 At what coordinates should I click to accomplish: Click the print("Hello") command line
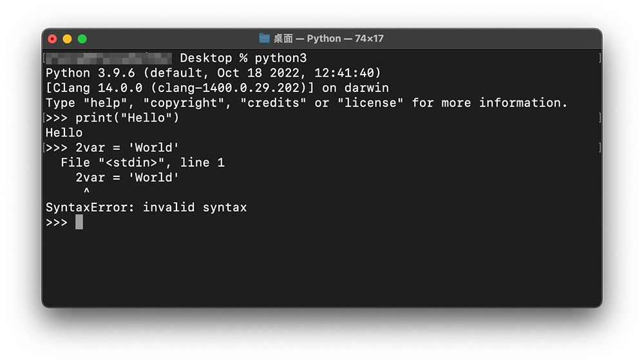pos(113,118)
